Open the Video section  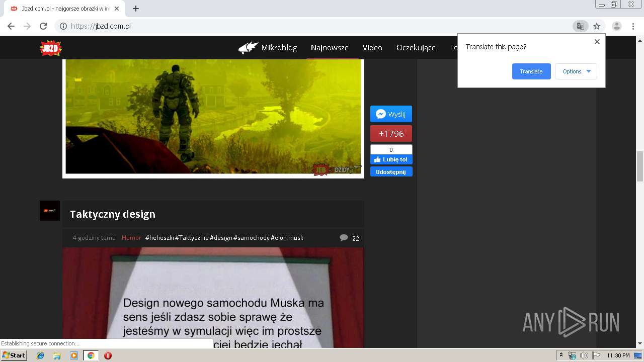pos(372,48)
